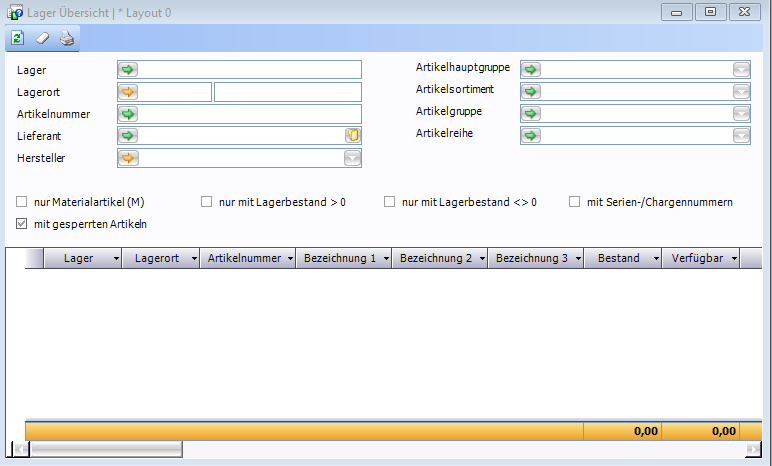Click the green arrow next to Lager
The height and width of the screenshot is (466, 772).
coord(128,69)
